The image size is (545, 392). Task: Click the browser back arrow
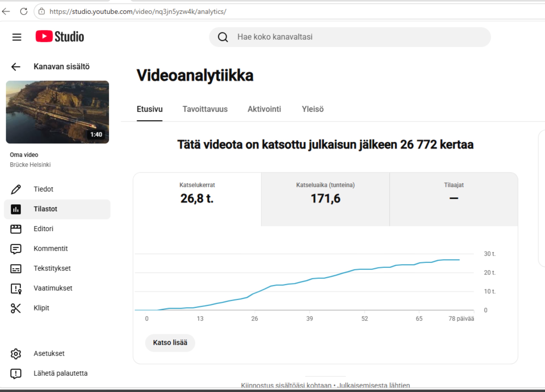pyautogui.click(x=6, y=11)
